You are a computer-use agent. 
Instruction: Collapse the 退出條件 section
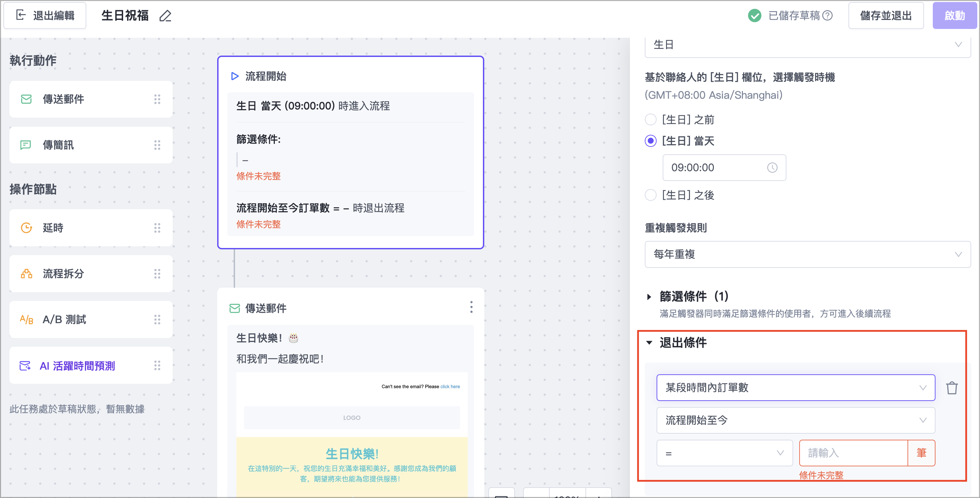[649, 343]
